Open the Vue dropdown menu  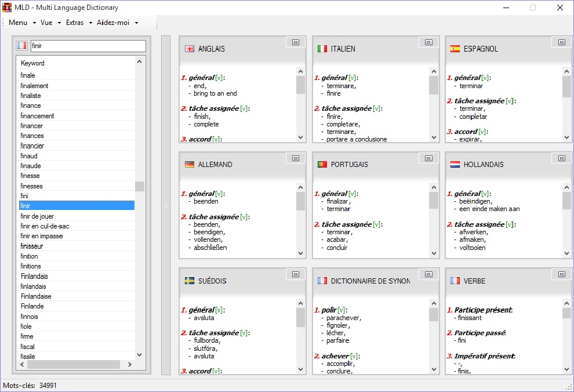coord(50,23)
